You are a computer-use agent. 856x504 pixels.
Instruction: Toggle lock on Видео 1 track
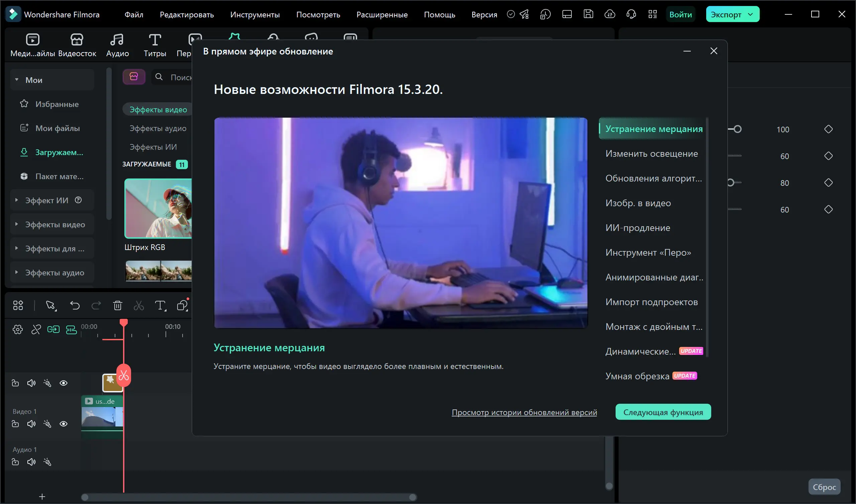15,424
